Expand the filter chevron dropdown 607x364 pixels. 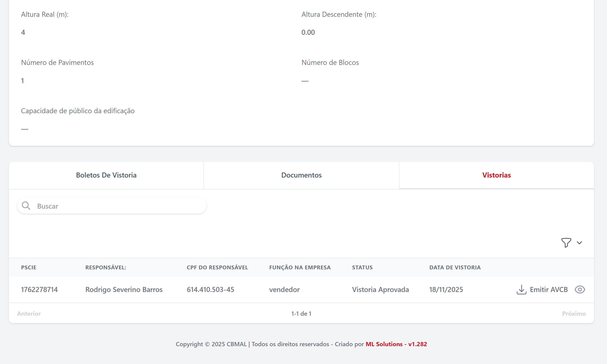(579, 243)
